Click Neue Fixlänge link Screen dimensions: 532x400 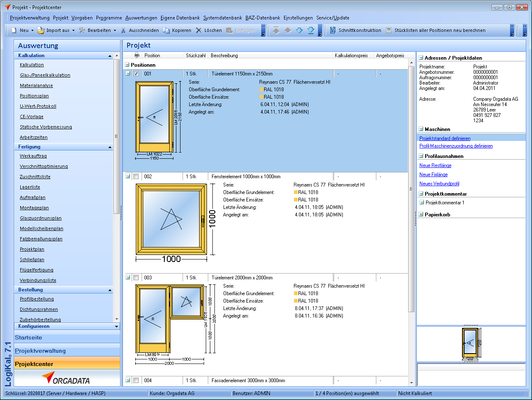pos(433,175)
